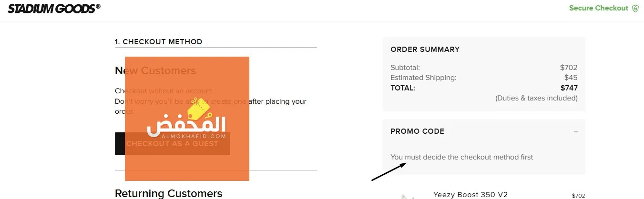This screenshot has height=199, width=644.
Task: Click the New Customers heading
Action: tap(155, 71)
